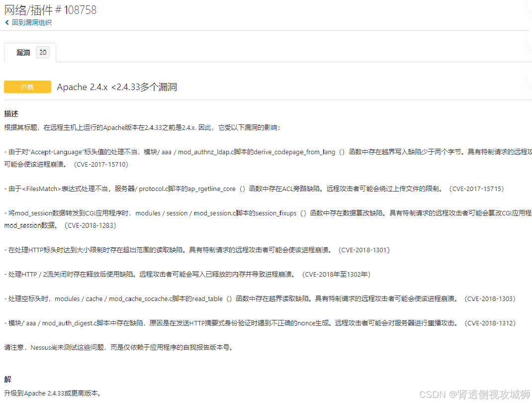Click the back chevron arrow icon
The width and height of the screenshot is (532, 403).
click(x=7, y=22)
